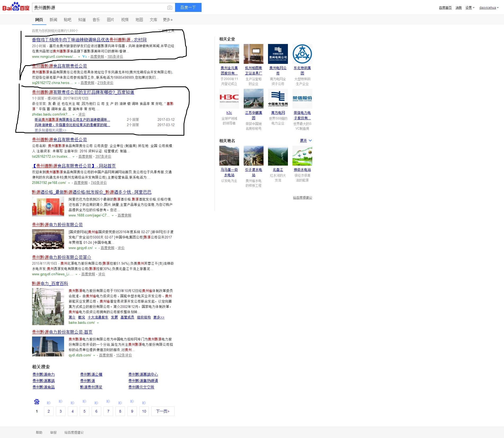This screenshot has width=504, height=438.
Task: Go to results page 5
Action: pyautogui.click(x=84, y=411)
